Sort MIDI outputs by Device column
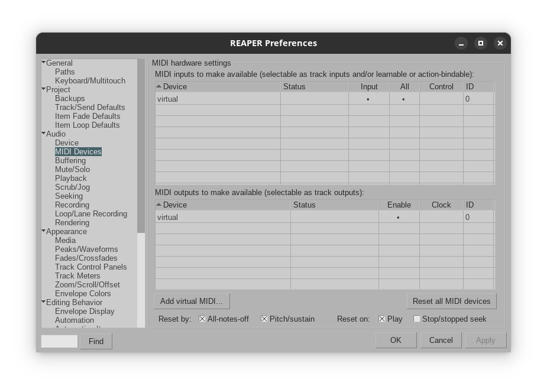Image resolution: width=547 pixels, height=392 pixels. click(222, 205)
